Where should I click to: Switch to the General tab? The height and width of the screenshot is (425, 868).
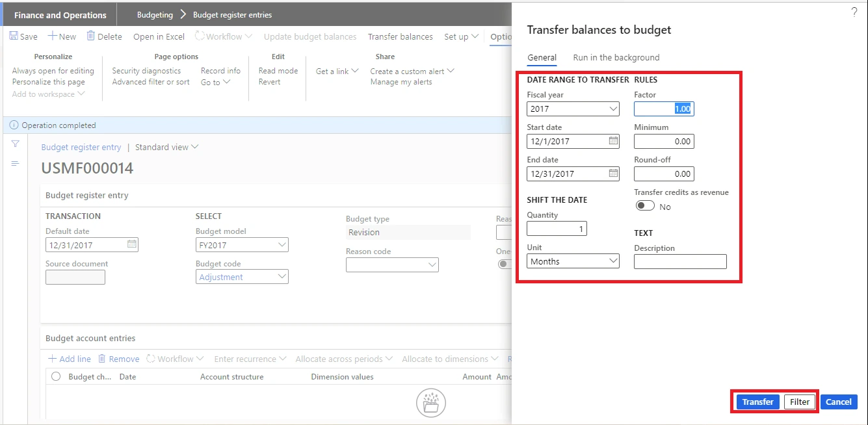(x=542, y=57)
